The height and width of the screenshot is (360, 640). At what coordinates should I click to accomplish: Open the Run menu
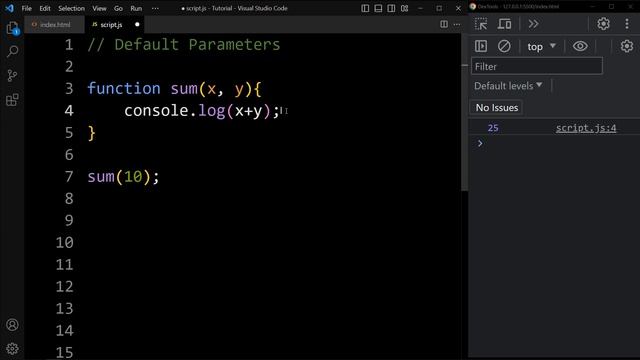(x=136, y=8)
